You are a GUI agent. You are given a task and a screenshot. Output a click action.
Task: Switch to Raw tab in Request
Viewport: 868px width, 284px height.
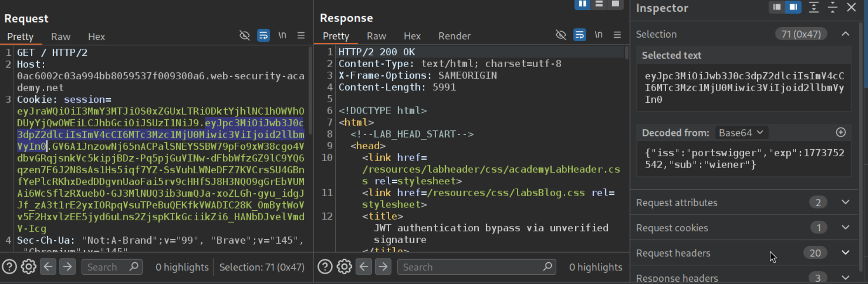click(x=61, y=37)
